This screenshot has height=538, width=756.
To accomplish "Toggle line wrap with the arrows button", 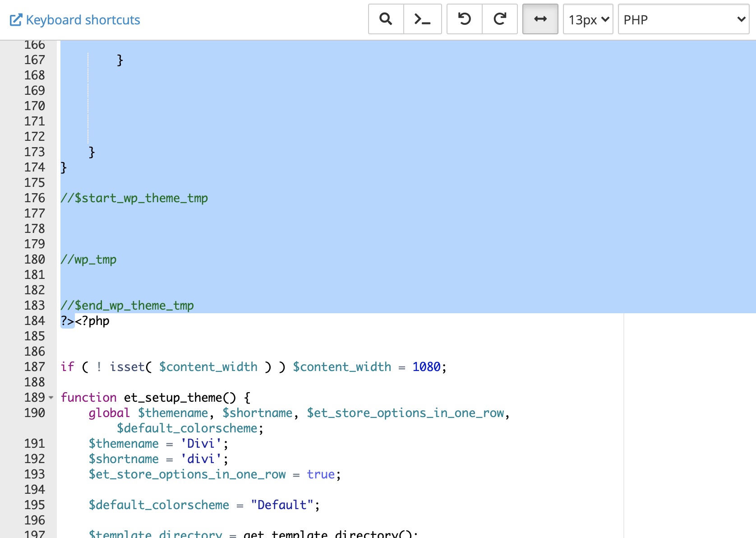I will pyautogui.click(x=540, y=19).
